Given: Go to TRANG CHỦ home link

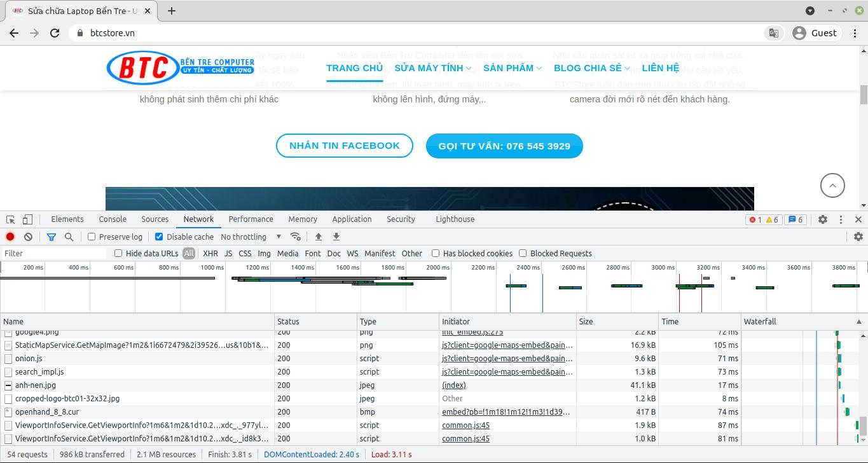Looking at the screenshot, I should click(355, 68).
